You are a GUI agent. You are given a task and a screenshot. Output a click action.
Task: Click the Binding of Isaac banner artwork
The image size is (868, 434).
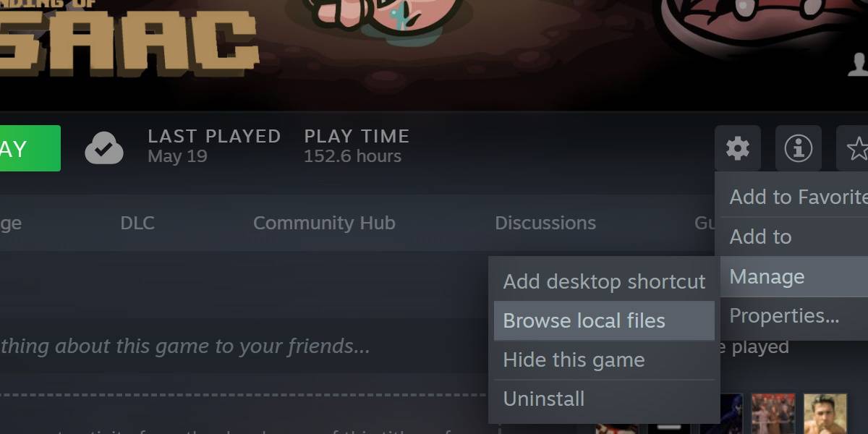pyautogui.click(x=434, y=54)
